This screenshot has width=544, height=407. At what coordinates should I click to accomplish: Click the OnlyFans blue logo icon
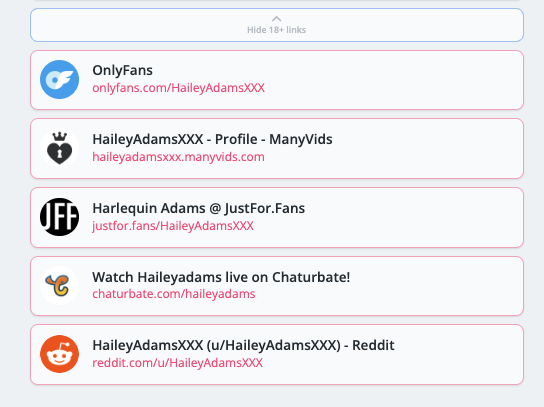click(x=59, y=79)
